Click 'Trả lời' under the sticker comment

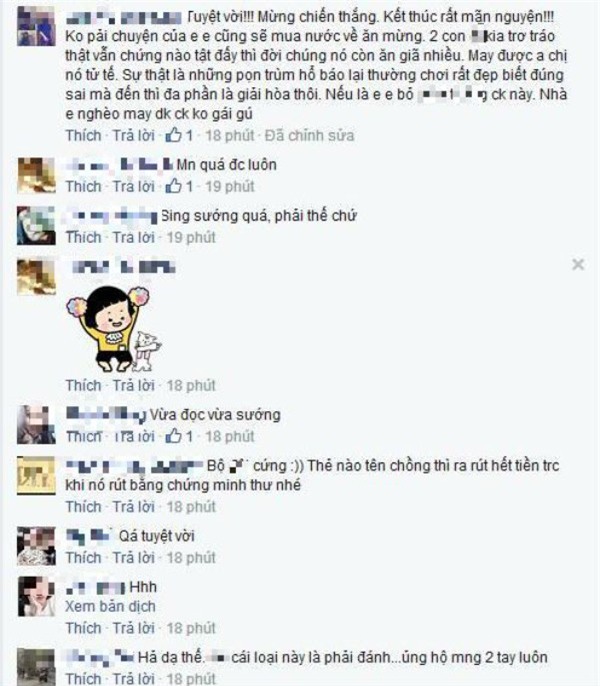tap(133, 385)
